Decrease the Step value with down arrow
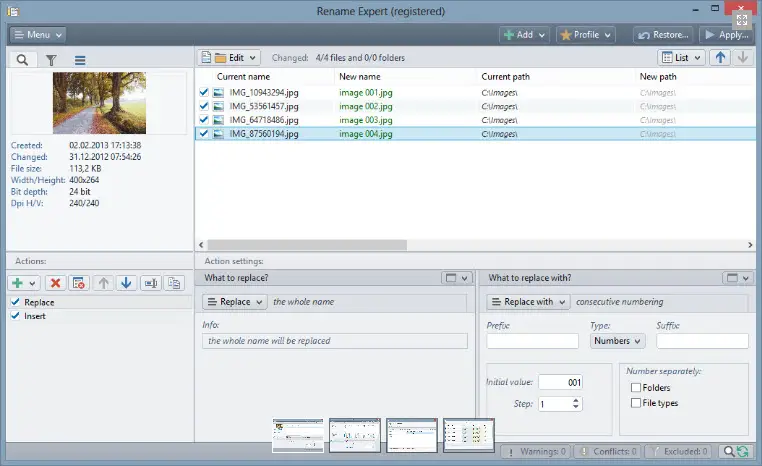Screen dimensions: 762x466 pyautogui.click(x=576, y=407)
